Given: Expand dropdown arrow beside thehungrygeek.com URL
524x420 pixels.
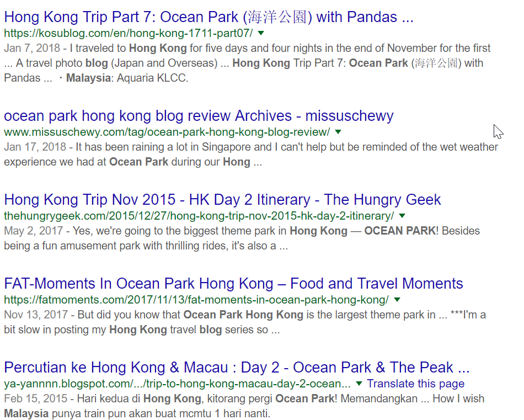Looking at the screenshot, I should pyautogui.click(x=402, y=216).
